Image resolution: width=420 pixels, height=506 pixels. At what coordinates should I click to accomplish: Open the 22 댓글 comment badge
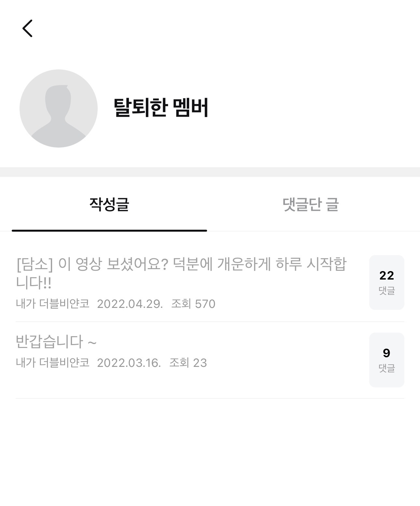click(x=387, y=282)
